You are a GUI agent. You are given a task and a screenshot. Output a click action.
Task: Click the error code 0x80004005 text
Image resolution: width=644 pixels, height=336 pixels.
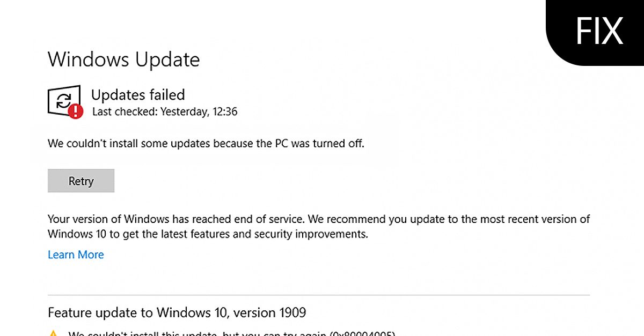[363, 333]
